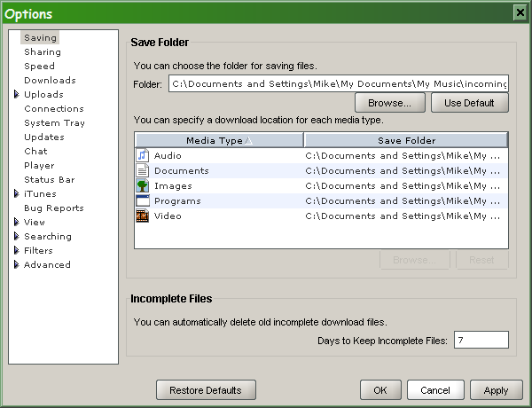Expand the iTunes tree node
The height and width of the screenshot is (408, 532).
[16, 194]
